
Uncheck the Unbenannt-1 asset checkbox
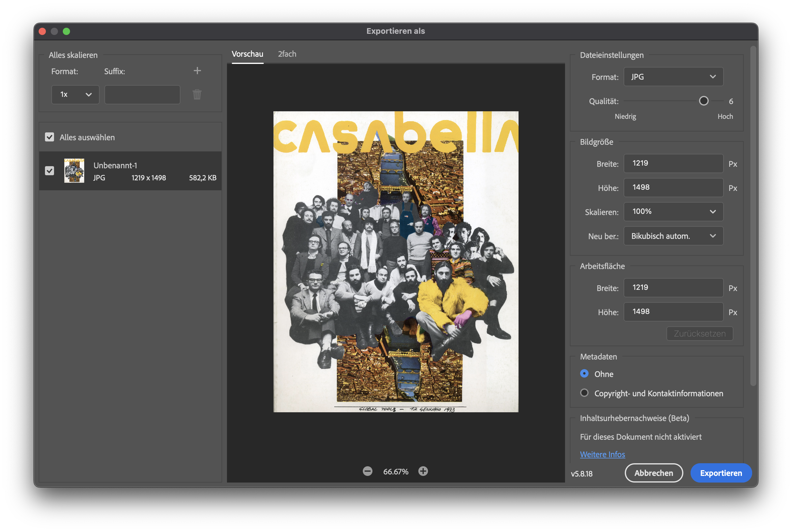[x=49, y=170]
